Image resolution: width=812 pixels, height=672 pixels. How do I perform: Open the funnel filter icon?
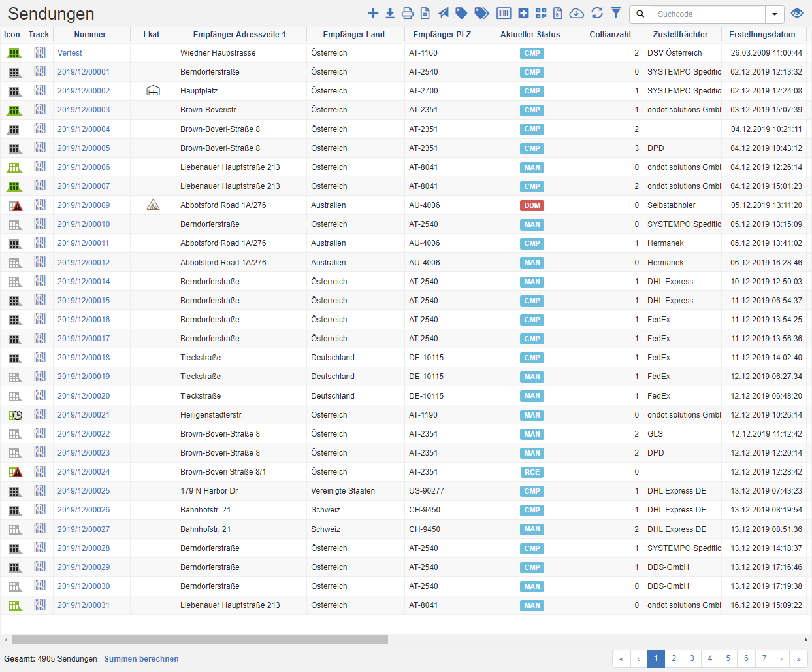616,13
